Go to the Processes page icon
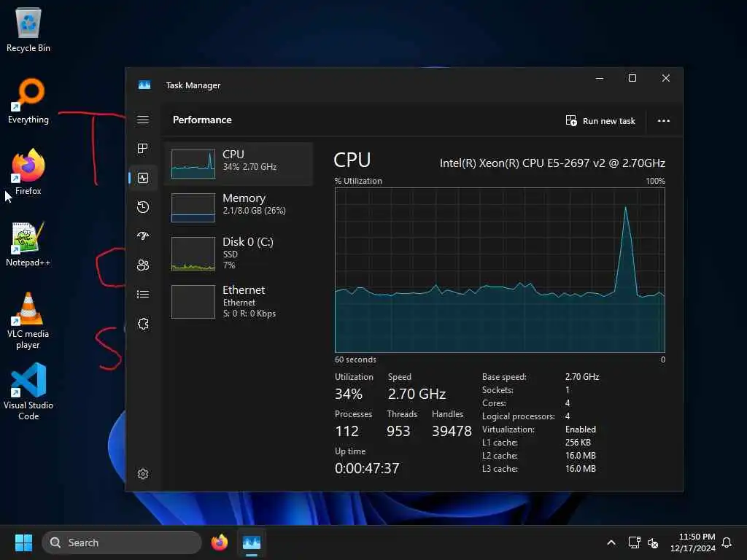Screen dimensions: 747x560 click(142, 149)
